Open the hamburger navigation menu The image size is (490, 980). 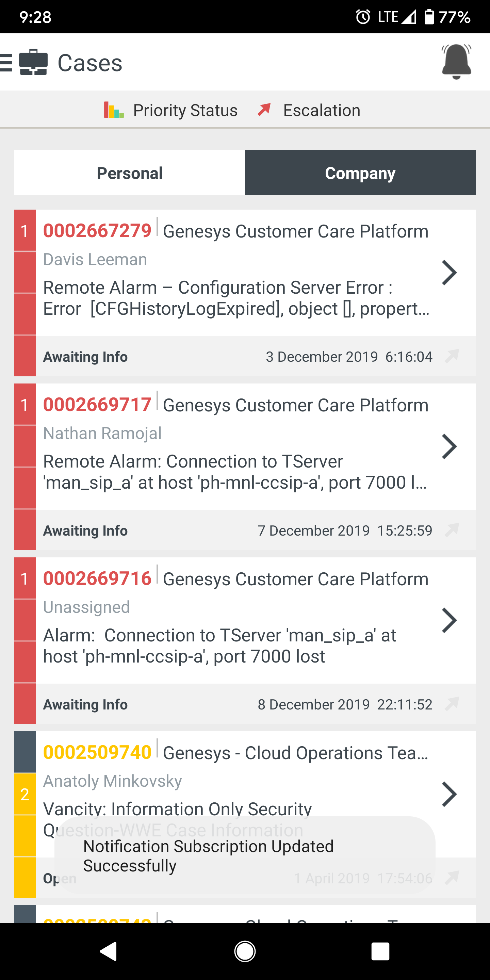[x=6, y=63]
